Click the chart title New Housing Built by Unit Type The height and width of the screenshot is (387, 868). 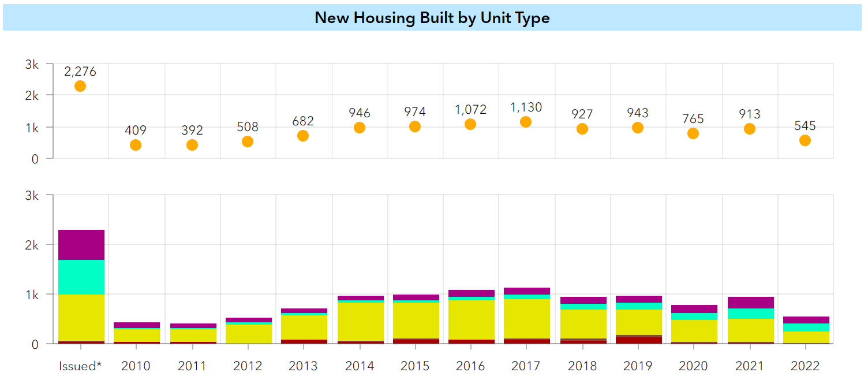pos(434,17)
